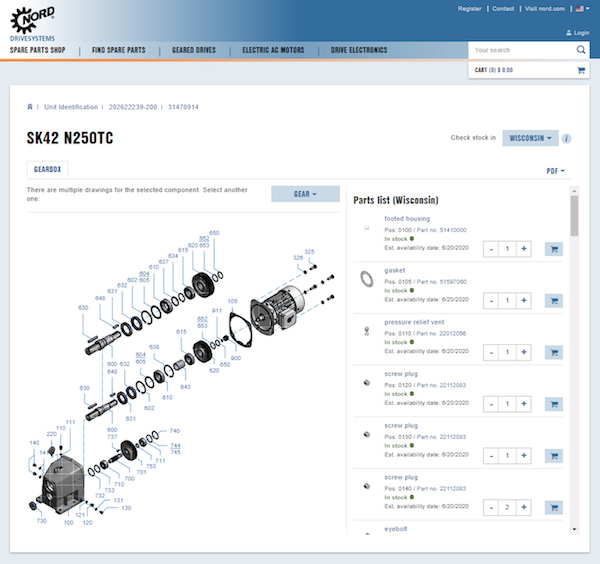Open the PDF export dropdown
The width and height of the screenshot is (600, 564).
555,171
